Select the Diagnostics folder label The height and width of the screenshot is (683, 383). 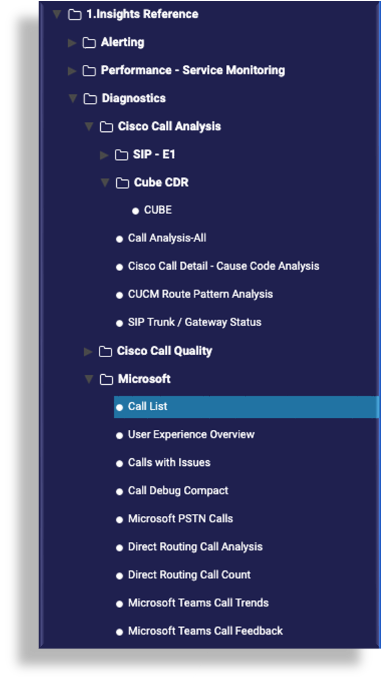134,98
